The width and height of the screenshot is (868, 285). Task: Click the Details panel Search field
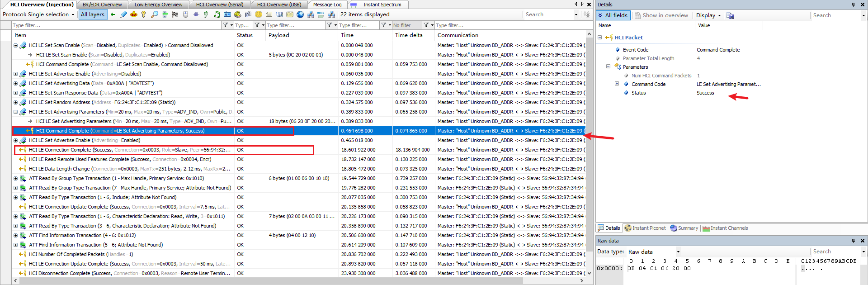tap(836, 15)
